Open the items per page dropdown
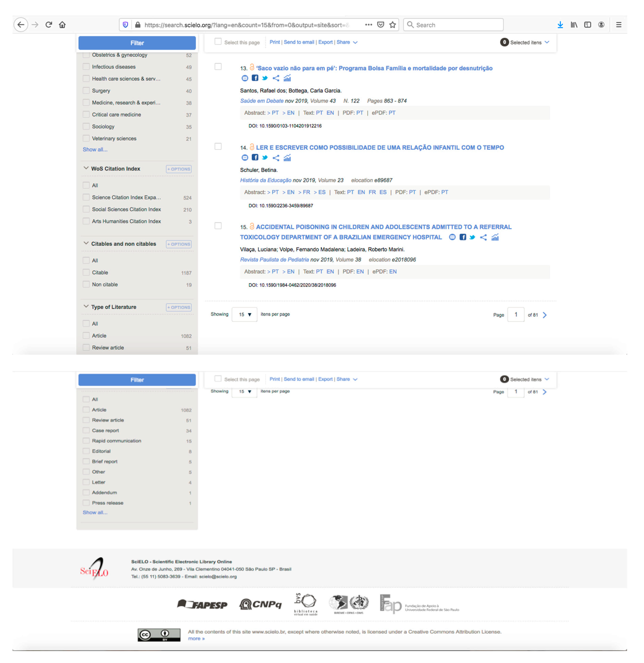This screenshot has height=663, width=644. click(245, 315)
